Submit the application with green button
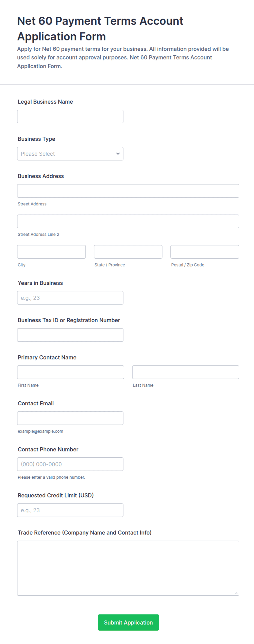The width and height of the screenshot is (254, 644). point(128,622)
